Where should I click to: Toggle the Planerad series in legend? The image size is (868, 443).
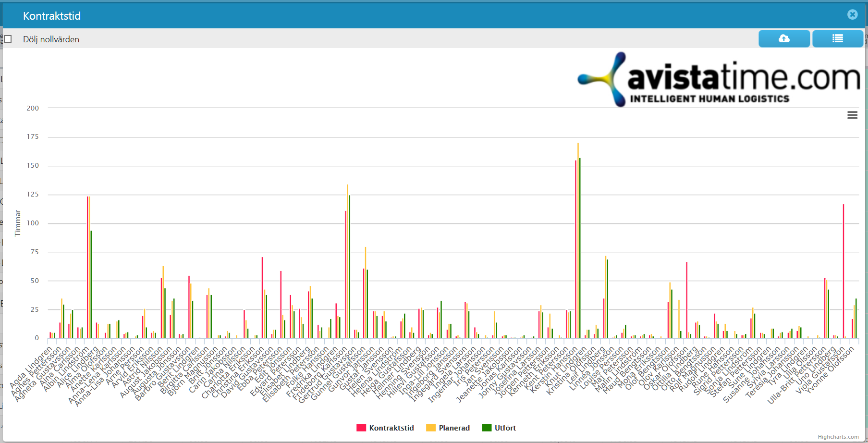point(448,428)
